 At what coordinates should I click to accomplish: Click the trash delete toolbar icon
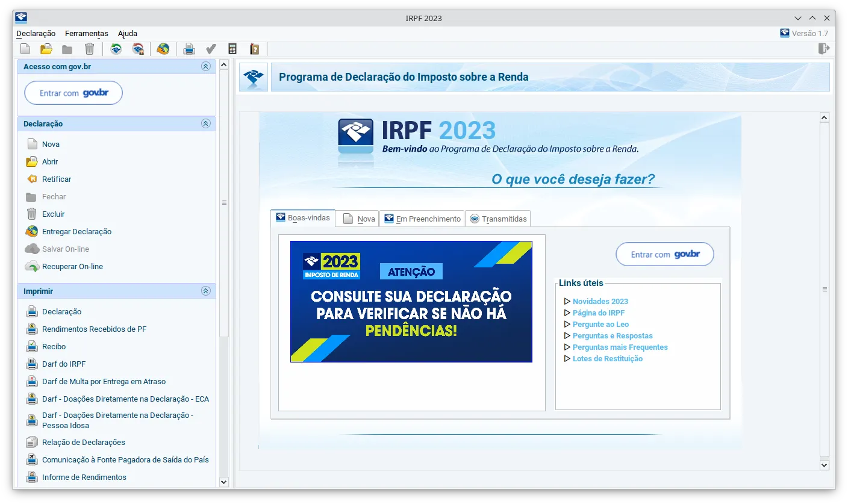point(89,49)
